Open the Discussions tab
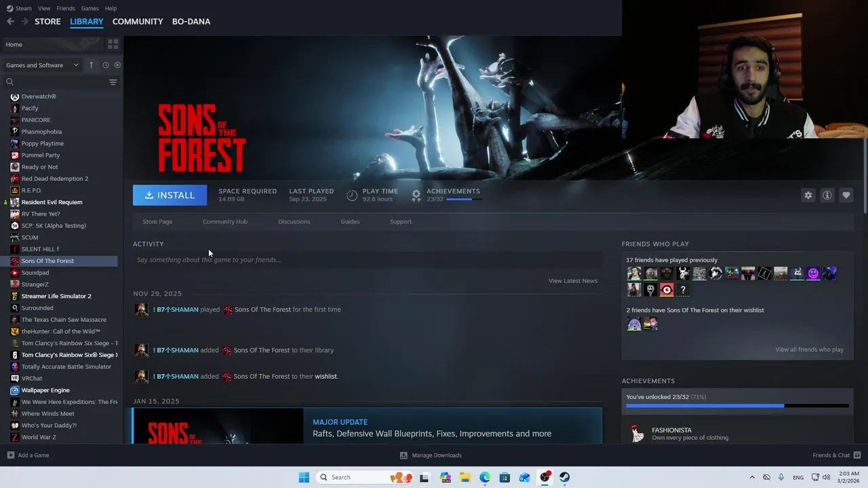Viewport: 868px width, 488px height. click(x=294, y=222)
